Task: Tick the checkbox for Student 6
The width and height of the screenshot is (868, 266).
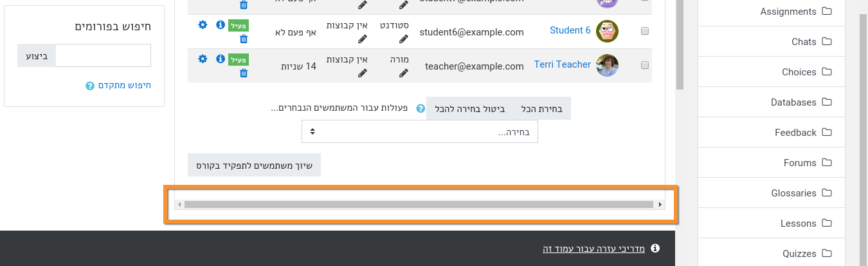Action: pyautogui.click(x=645, y=31)
